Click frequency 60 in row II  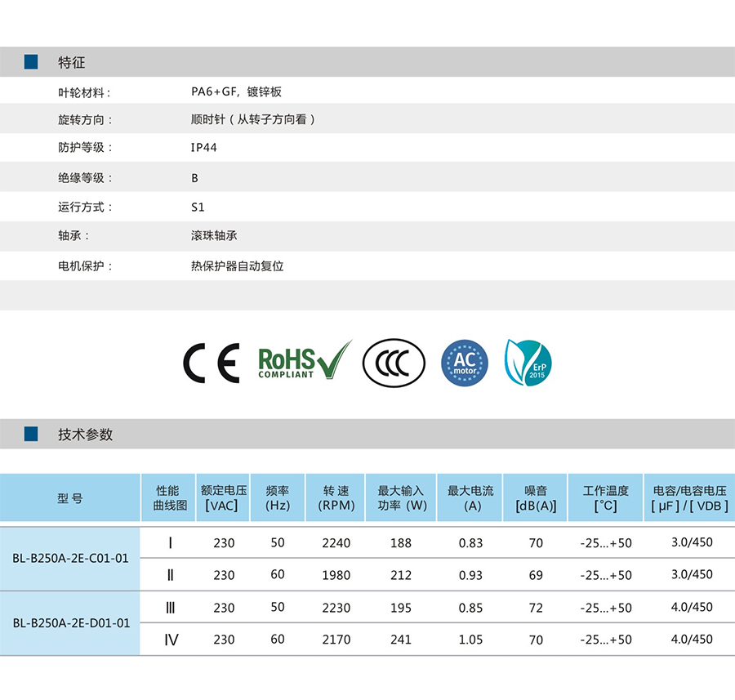point(278,574)
